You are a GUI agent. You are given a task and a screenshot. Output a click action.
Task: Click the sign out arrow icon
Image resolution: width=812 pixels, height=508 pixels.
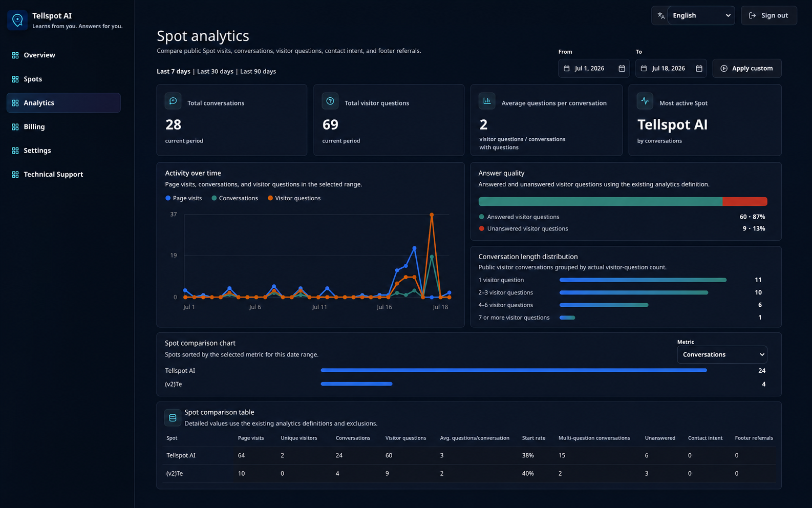[x=752, y=15]
